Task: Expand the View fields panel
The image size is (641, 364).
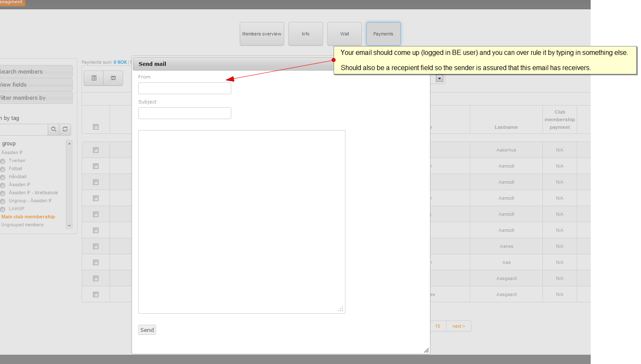Action: (x=36, y=84)
